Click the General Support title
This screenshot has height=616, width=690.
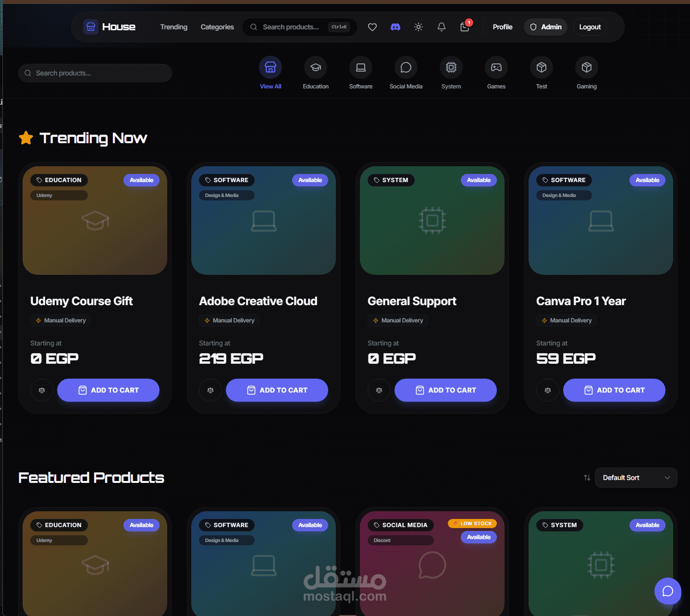tap(412, 301)
